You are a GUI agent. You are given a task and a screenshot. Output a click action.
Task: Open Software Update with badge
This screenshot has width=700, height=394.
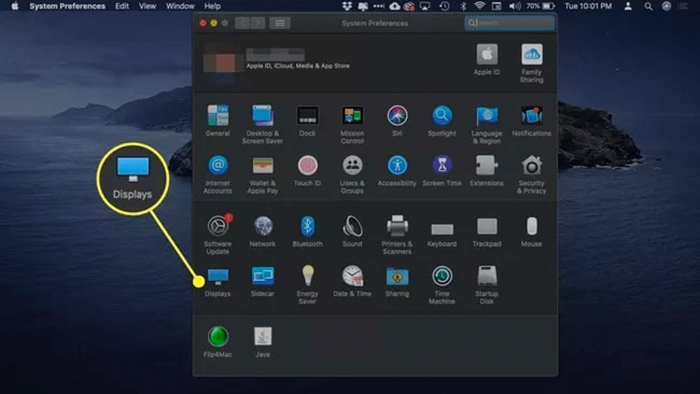[x=218, y=234]
